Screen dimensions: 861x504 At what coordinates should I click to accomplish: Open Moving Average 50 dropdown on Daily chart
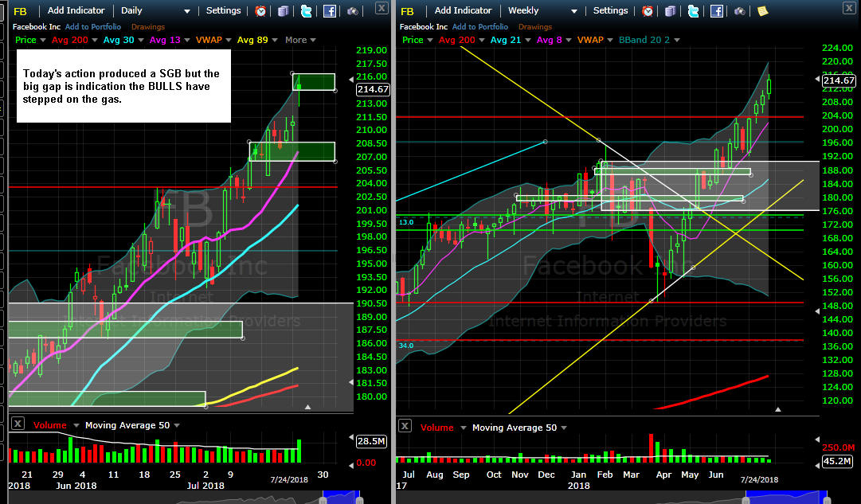(x=177, y=425)
